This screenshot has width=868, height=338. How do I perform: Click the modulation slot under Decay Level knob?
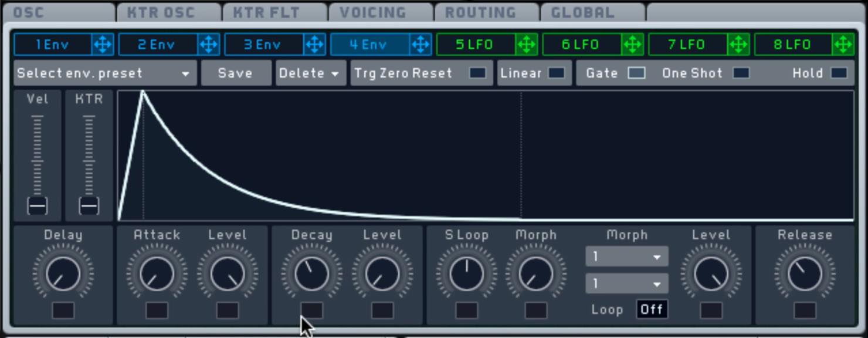[382, 310]
